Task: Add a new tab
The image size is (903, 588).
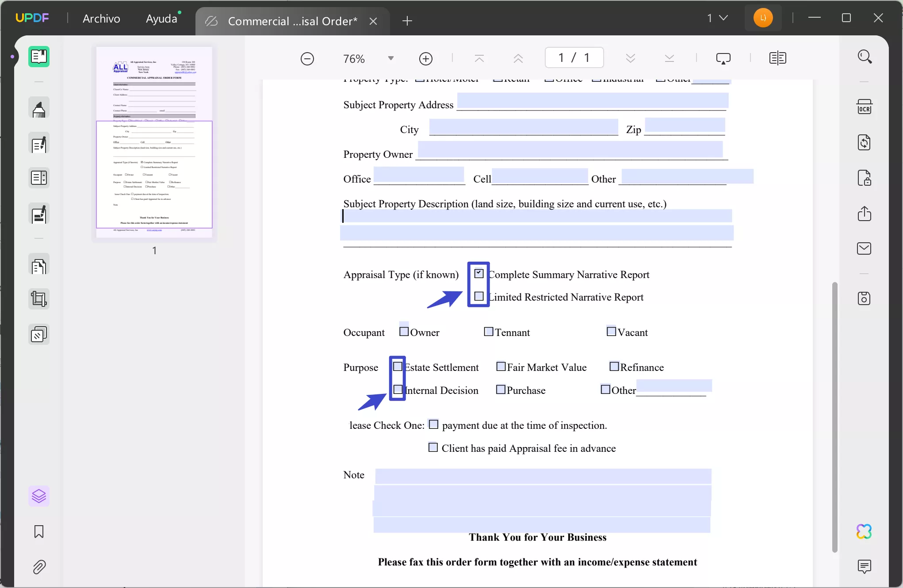Action: (x=407, y=21)
